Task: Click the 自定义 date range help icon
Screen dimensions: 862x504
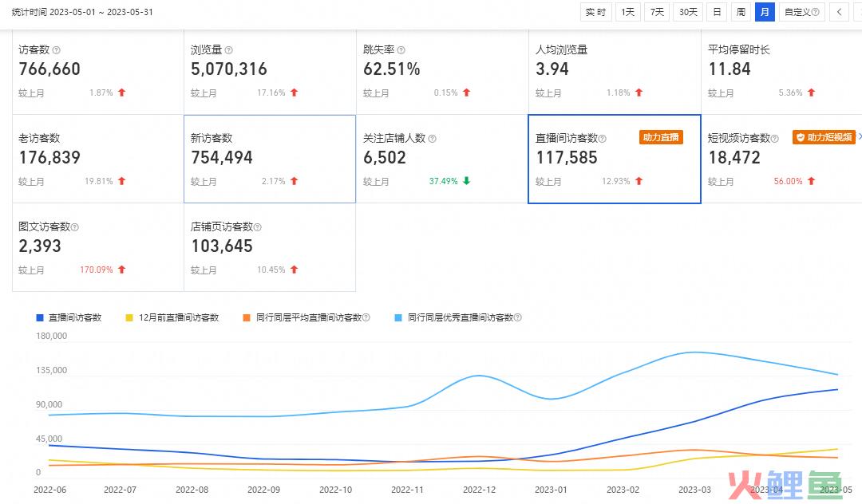Action: (815, 12)
